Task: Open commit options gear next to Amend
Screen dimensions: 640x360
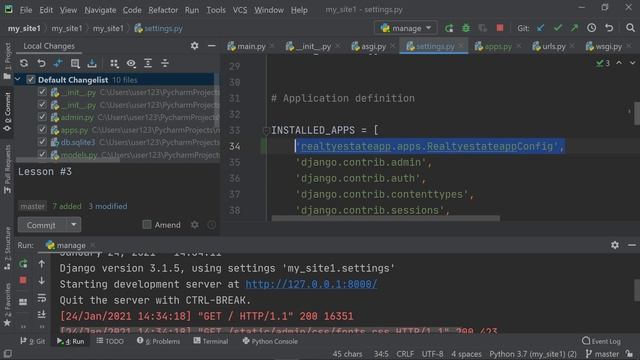Action: (195, 225)
